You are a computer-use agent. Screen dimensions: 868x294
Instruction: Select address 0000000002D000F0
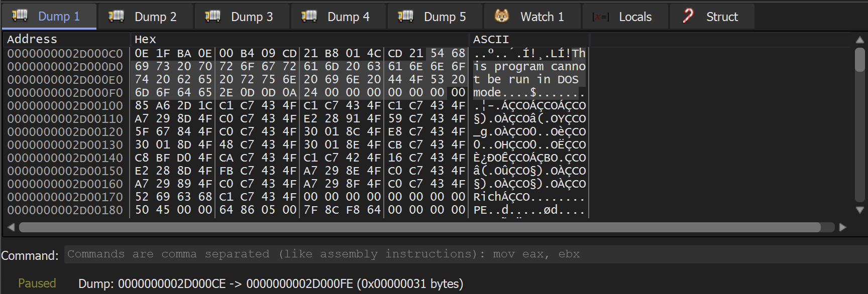tap(65, 92)
